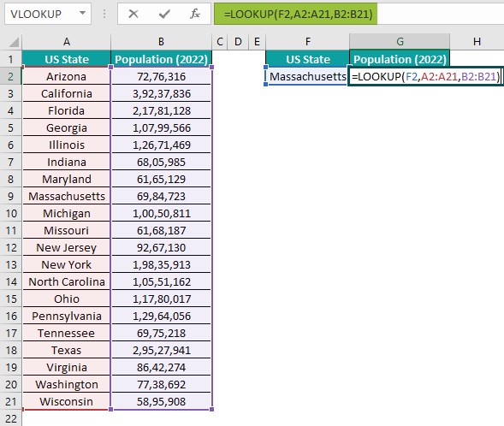Select the Virginia cell

pyautogui.click(x=66, y=367)
